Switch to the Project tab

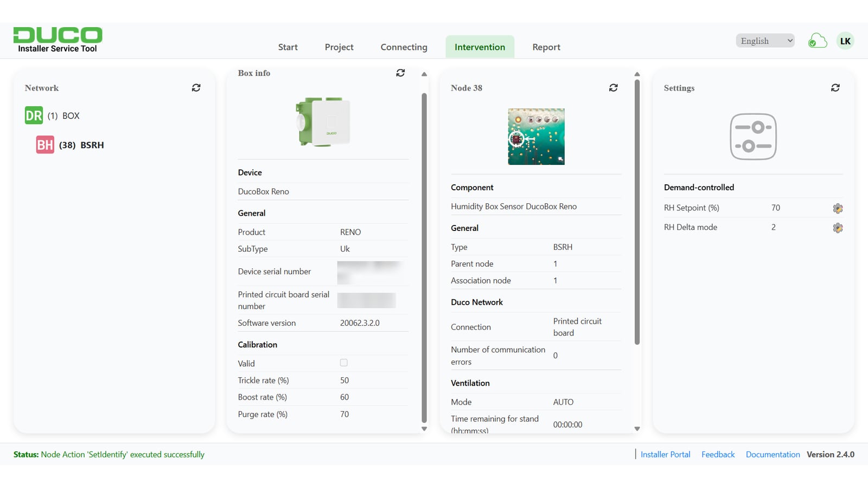[339, 47]
